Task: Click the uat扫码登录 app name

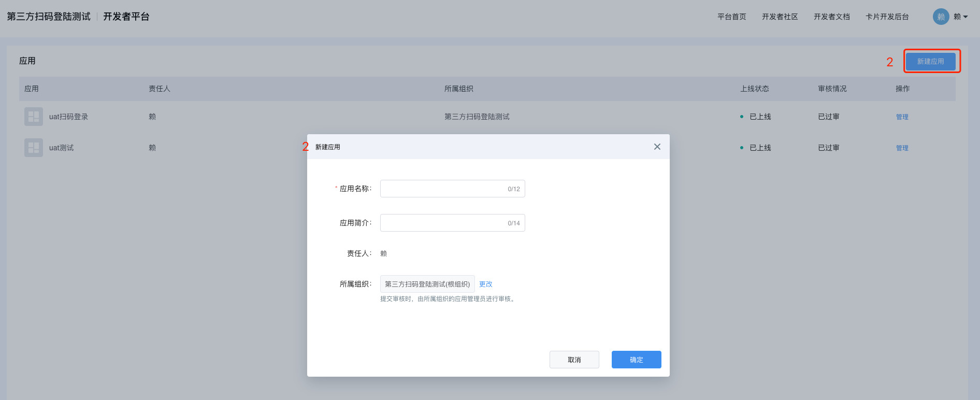Action: click(x=68, y=117)
